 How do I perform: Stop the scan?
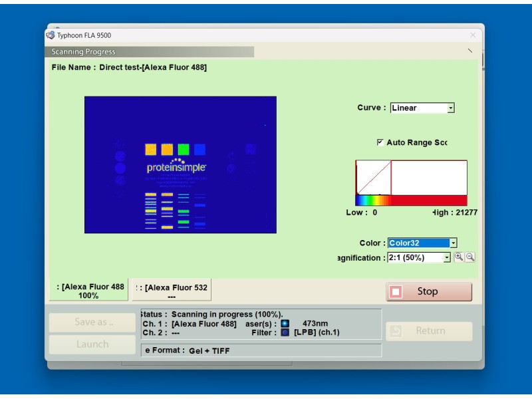[429, 291]
